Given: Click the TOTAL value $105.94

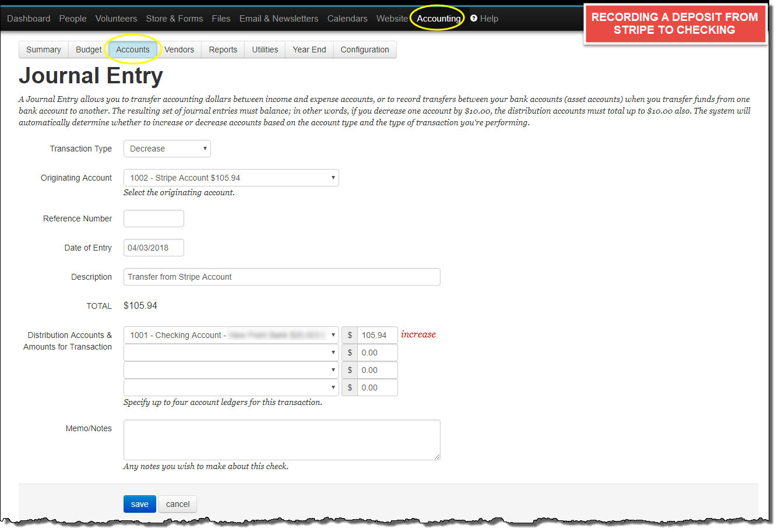Looking at the screenshot, I should click(x=140, y=305).
